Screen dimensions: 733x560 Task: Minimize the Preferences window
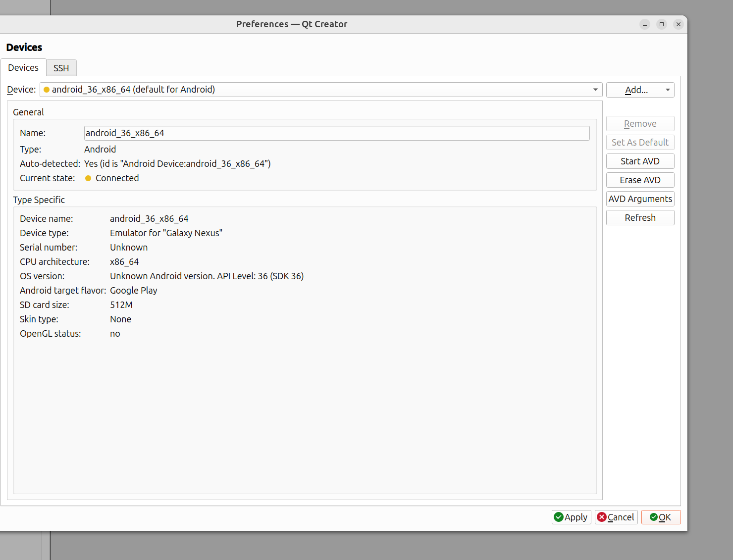pyautogui.click(x=645, y=24)
